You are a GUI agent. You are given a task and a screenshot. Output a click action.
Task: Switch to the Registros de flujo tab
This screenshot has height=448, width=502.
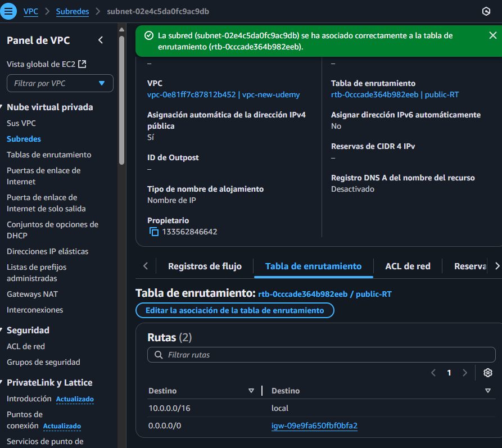[x=205, y=266]
